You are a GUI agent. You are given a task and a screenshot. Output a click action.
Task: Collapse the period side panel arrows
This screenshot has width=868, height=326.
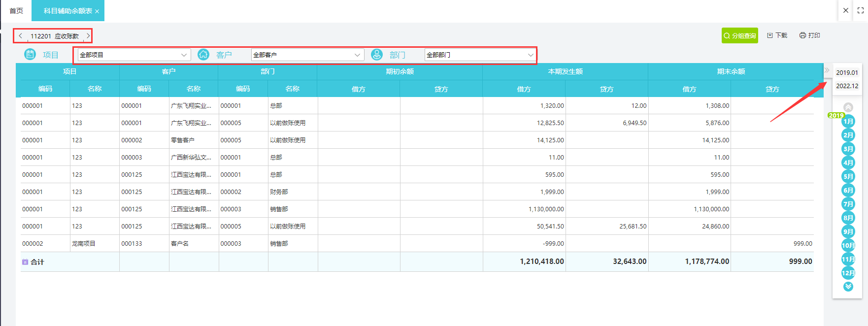pyautogui.click(x=827, y=70)
